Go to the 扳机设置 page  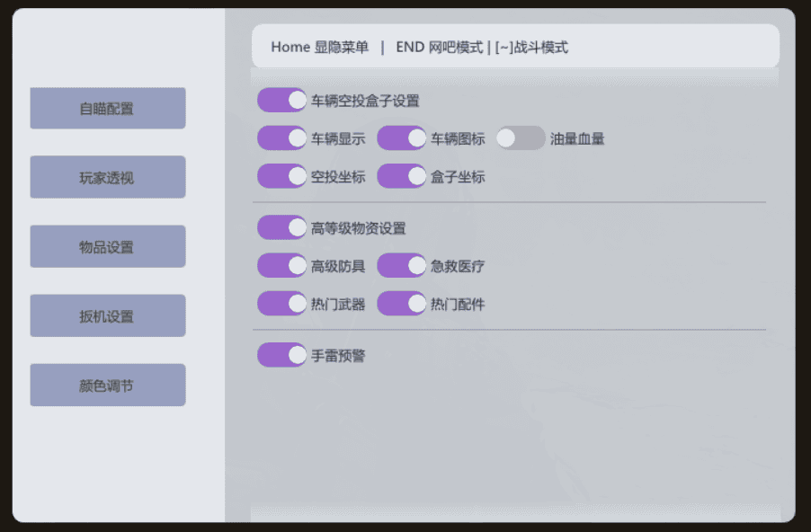pos(108,316)
